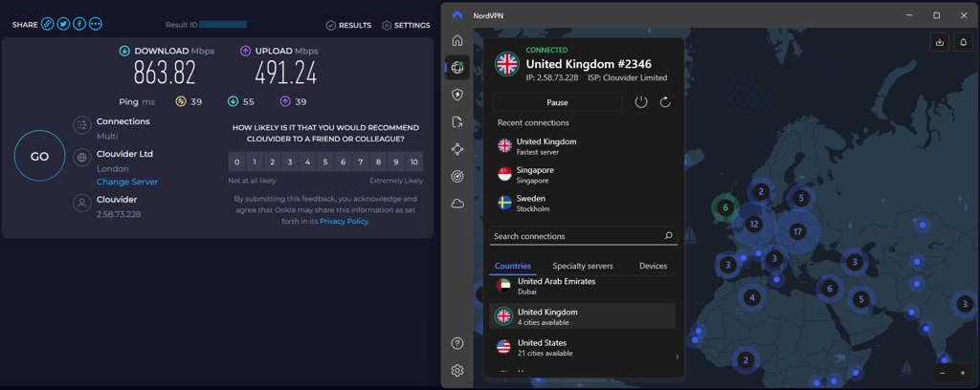The width and height of the screenshot is (980, 390).
Task: Open the Privacy Policy link
Action: (344, 221)
